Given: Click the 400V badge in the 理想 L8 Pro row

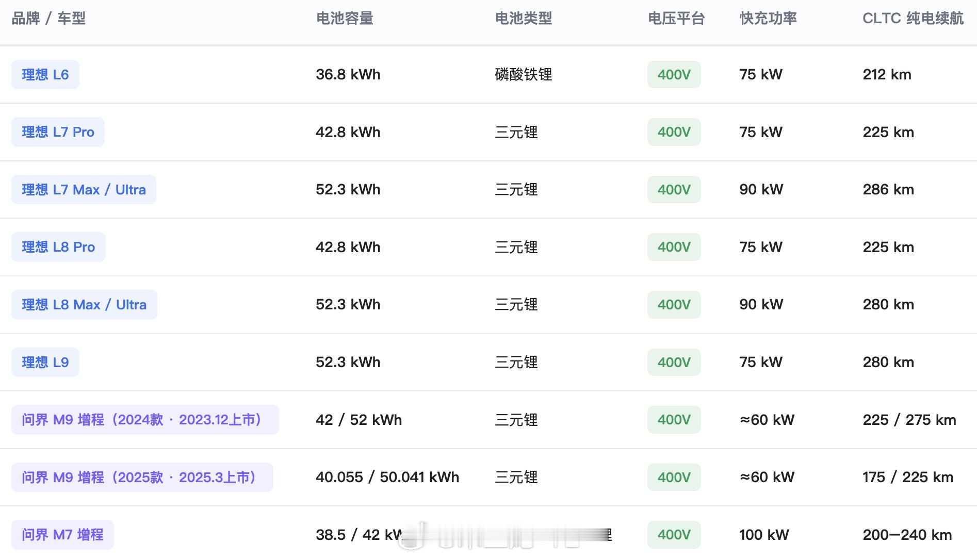Looking at the screenshot, I should [x=674, y=247].
